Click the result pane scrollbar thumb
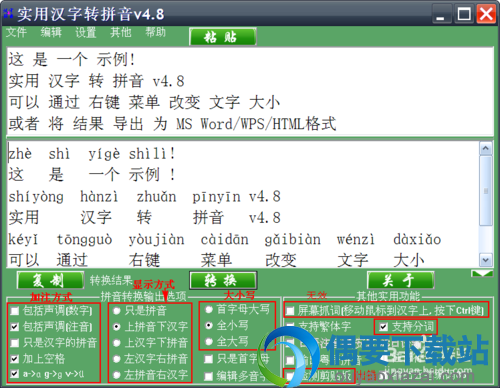The height and width of the screenshot is (388, 500). [486, 191]
